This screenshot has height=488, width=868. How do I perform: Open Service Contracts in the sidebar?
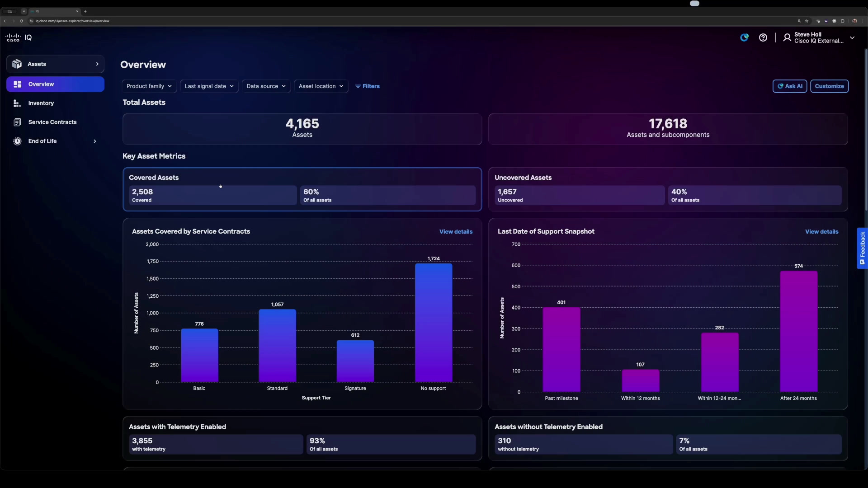click(x=55, y=122)
